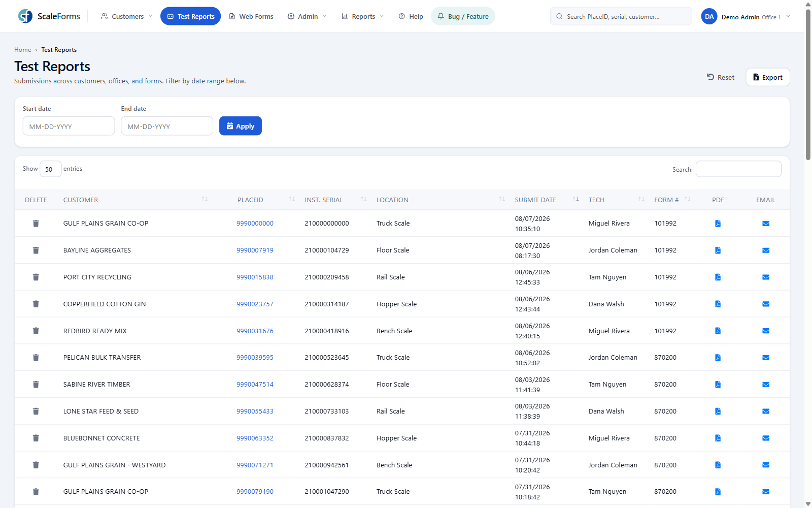812x508 pixels.
Task: Click the Apply date filter button
Action: pyautogui.click(x=241, y=126)
